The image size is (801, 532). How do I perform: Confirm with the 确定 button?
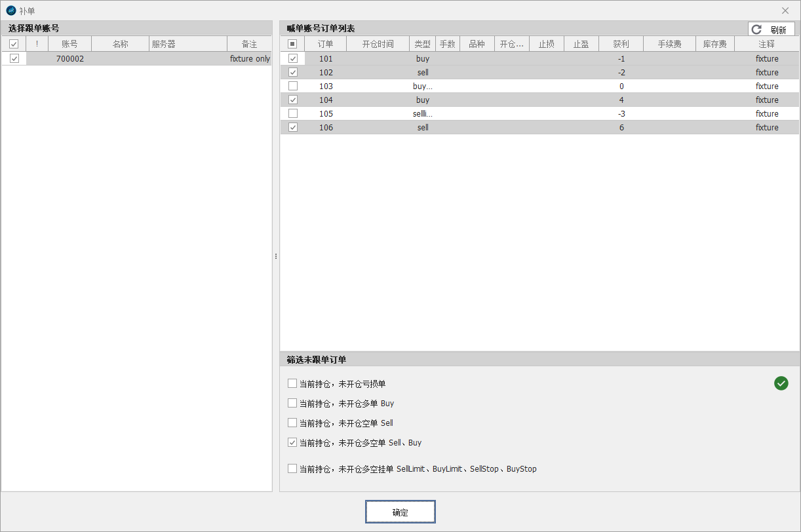400,512
